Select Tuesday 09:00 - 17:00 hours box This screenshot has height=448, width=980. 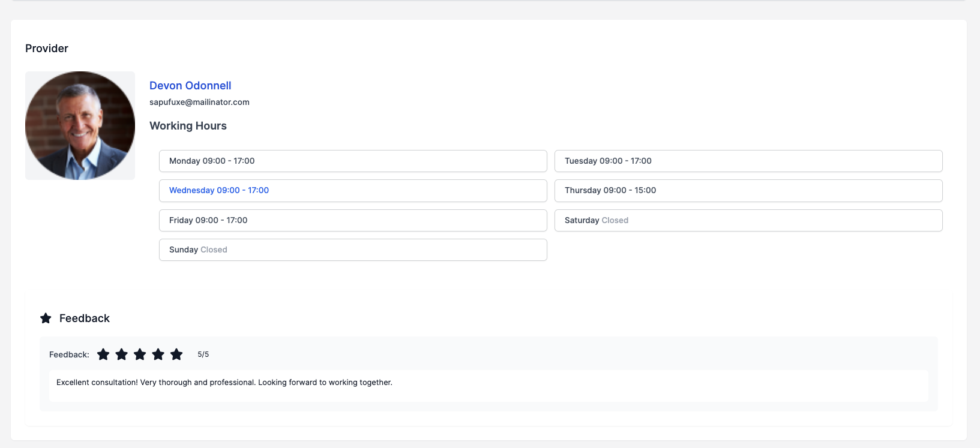tap(748, 161)
